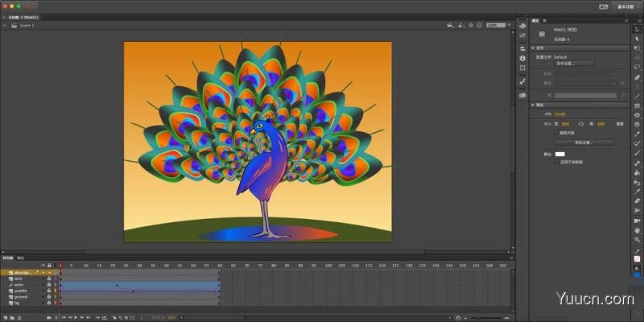Play the timeline animation
Screen dimensions: 644x322
pyautogui.click(x=76, y=317)
